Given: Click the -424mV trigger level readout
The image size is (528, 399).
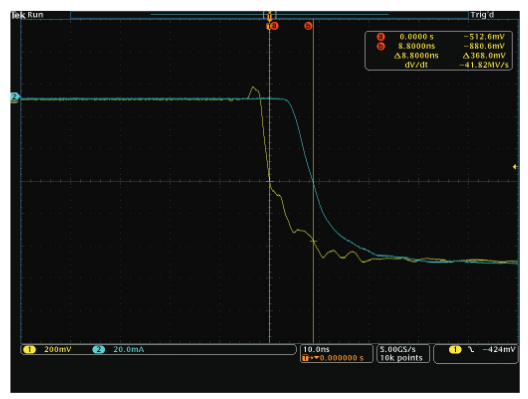Looking at the screenshot, I should pos(499,350).
